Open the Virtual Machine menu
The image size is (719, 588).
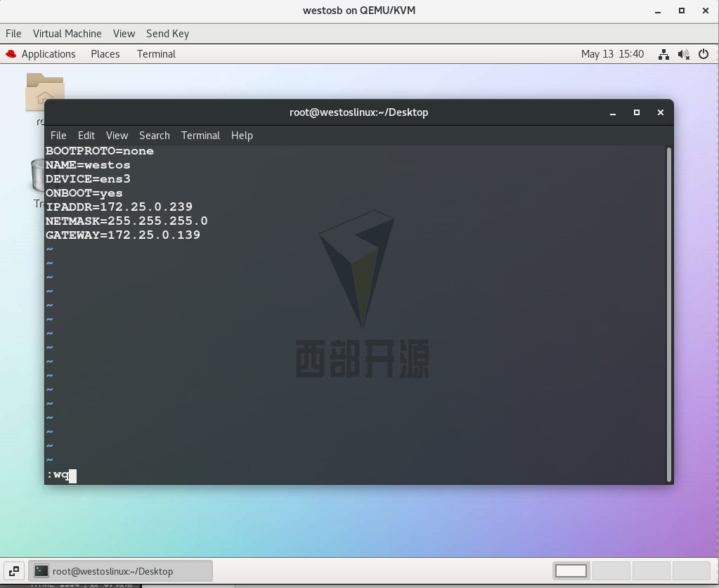point(67,34)
